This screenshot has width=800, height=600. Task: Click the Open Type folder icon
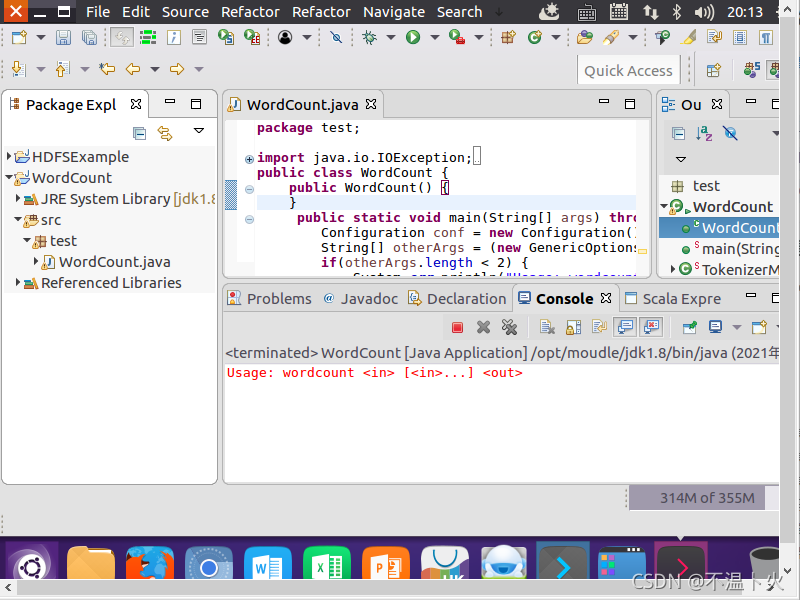585,37
